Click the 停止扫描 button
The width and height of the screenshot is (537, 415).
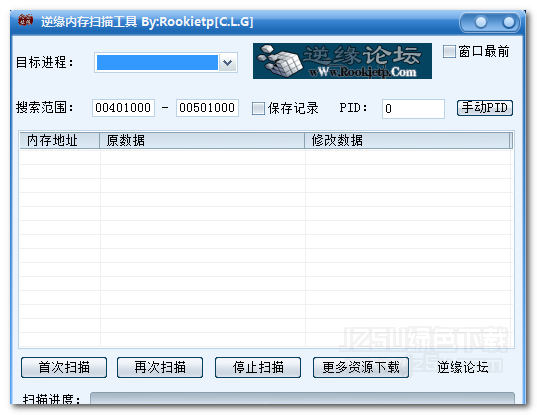(258, 367)
